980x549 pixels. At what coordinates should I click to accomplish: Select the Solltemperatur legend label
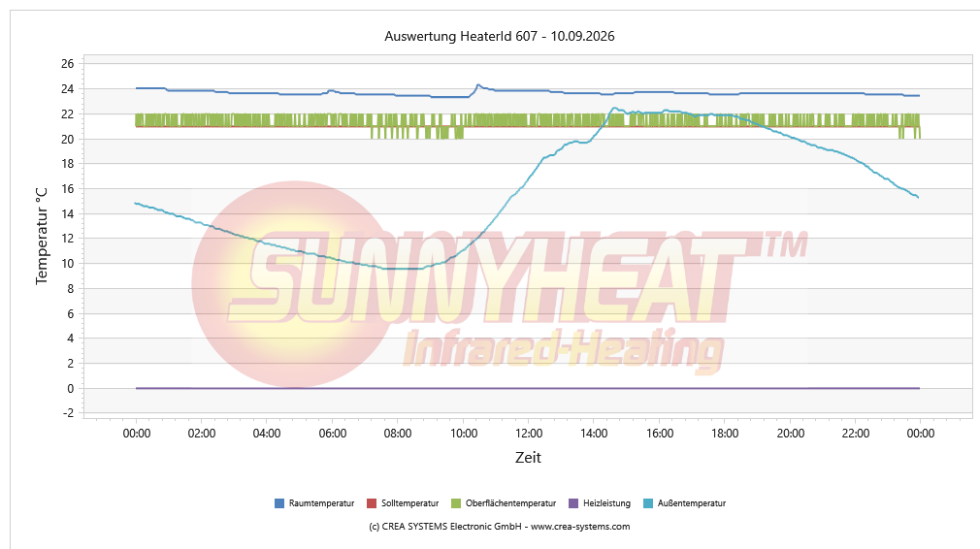coord(410,503)
